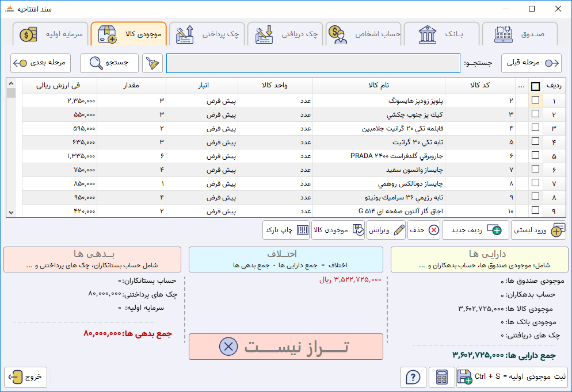Click the table's vertical scrollbar up arrow
Screen dimensions: 572x392
[x=11, y=83]
